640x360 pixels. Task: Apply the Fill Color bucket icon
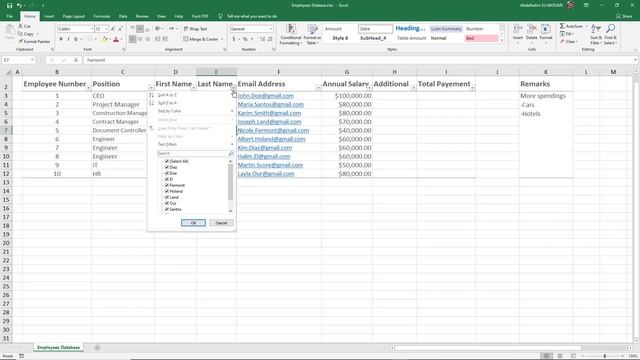click(104, 39)
